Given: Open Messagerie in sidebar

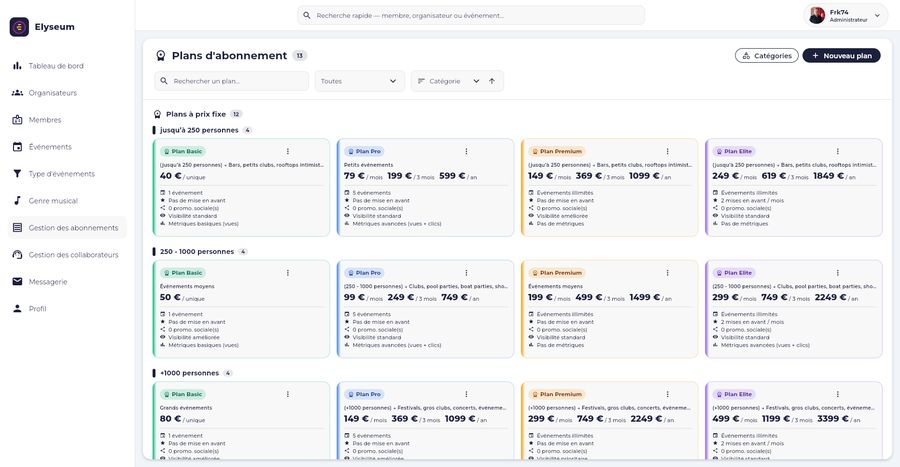Looking at the screenshot, I should (x=68, y=282).
